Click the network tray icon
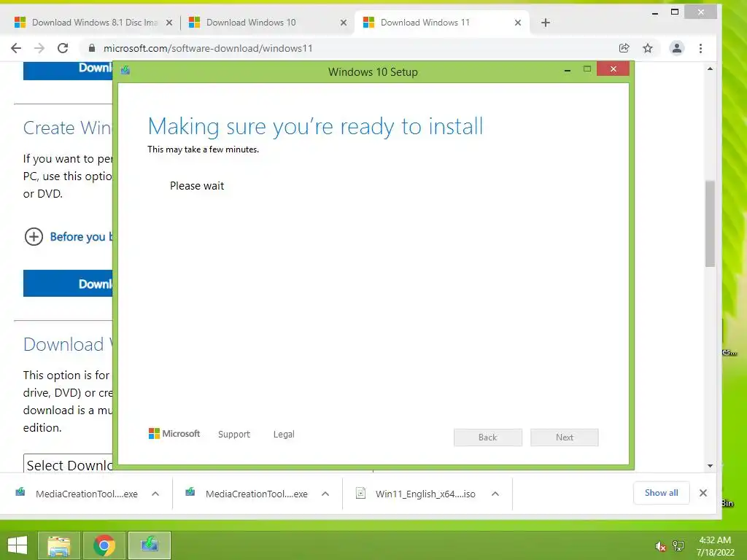Screen dimensions: 747x560 678,545
